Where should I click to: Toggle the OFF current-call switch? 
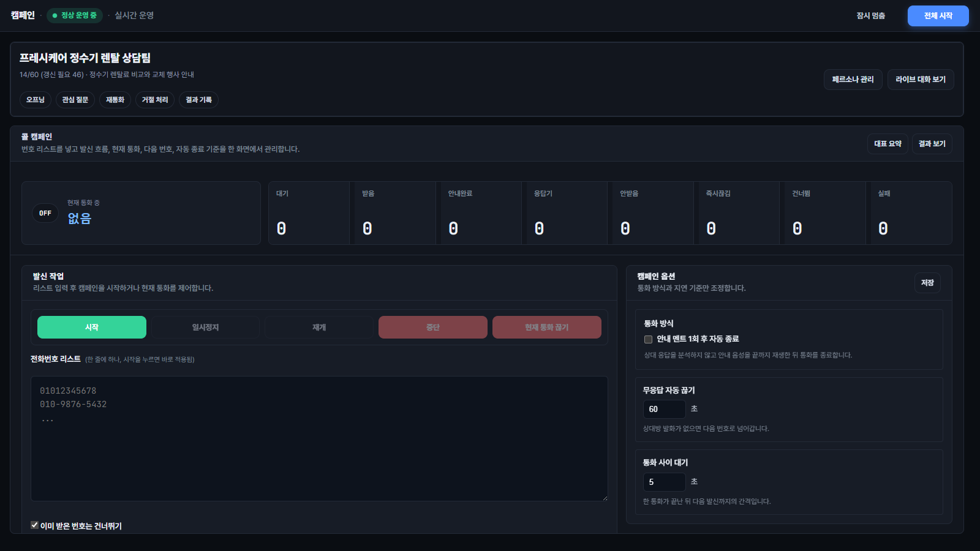coord(45,213)
